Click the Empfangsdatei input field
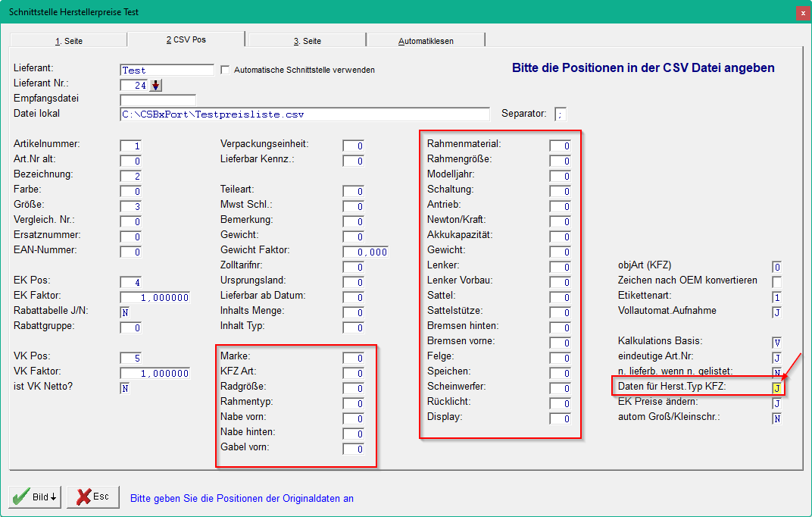 coord(158,100)
